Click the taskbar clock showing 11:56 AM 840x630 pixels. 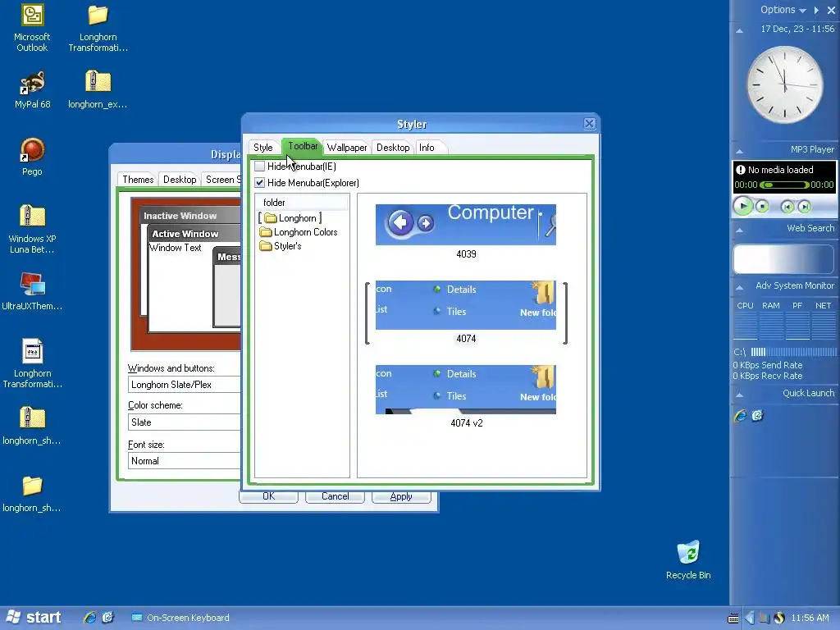(x=810, y=618)
